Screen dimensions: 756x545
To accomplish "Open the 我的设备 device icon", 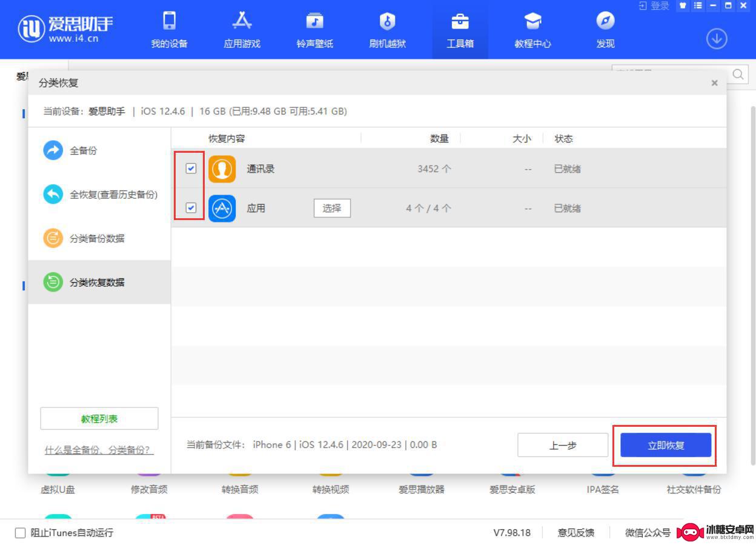I will pos(169,21).
